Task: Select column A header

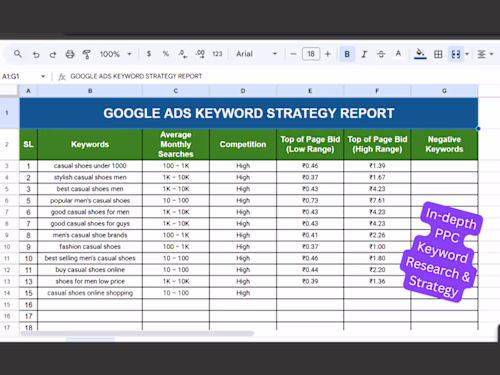Action: pyautogui.click(x=28, y=91)
